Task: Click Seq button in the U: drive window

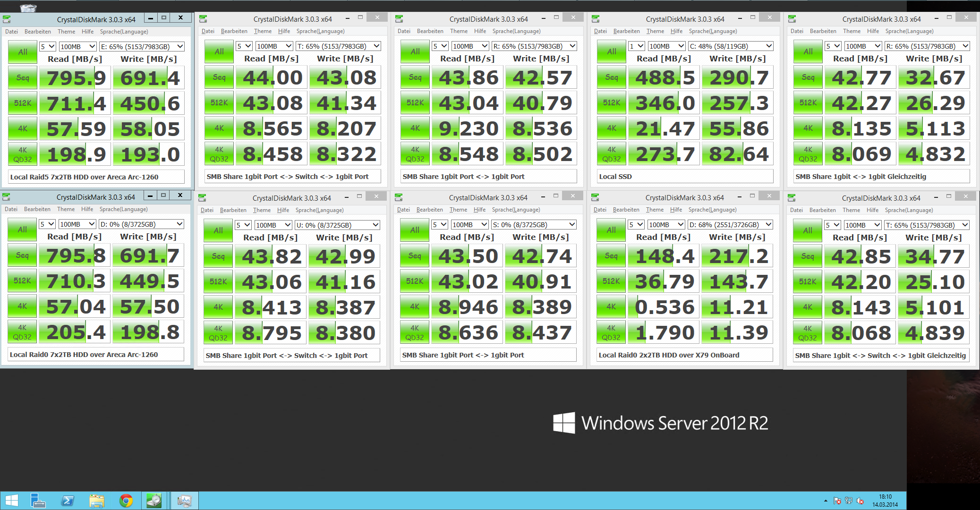Action: coord(218,256)
